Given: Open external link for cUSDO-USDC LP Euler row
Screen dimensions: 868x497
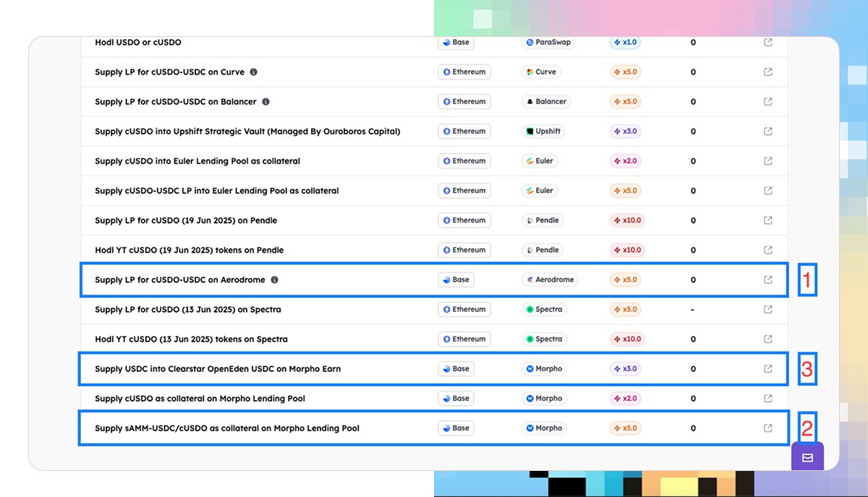Looking at the screenshot, I should [x=768, y=190].
